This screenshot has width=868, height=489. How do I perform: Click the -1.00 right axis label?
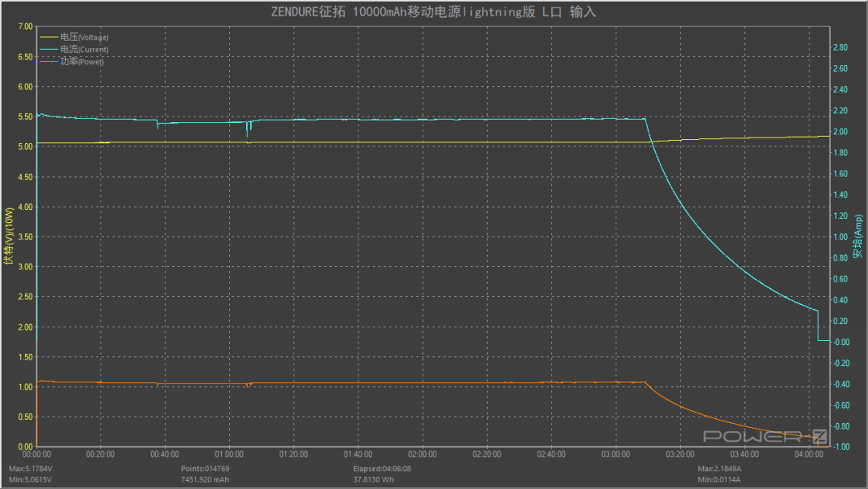click(841, 447)
